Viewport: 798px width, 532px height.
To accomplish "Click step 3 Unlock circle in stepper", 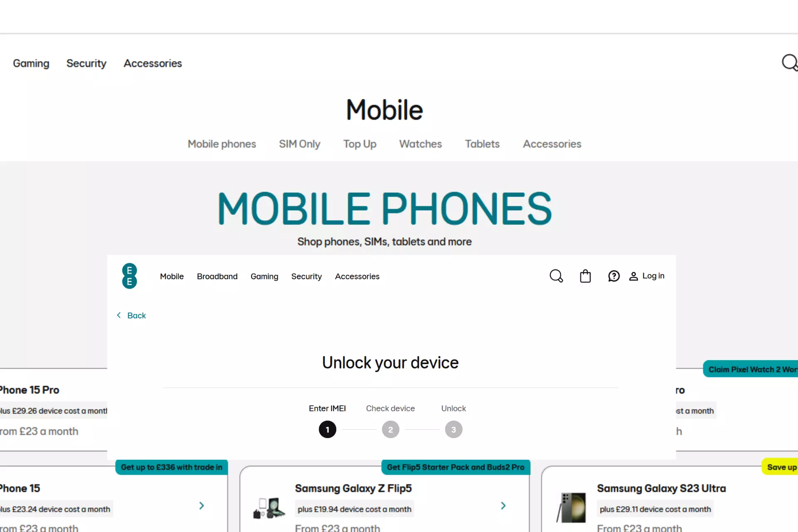I will [x=453, y=429].
